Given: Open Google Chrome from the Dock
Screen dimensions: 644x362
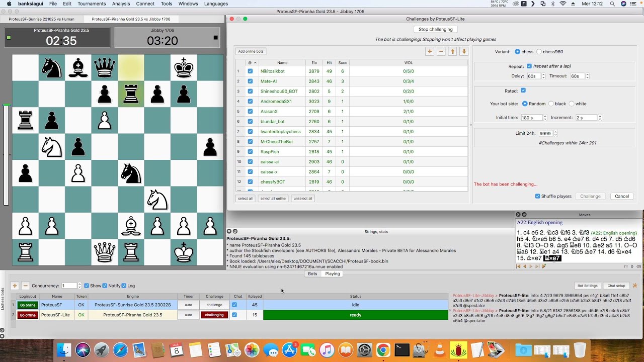Looking at the screenshot, I should pyautogui.click(x=383, y=350).
